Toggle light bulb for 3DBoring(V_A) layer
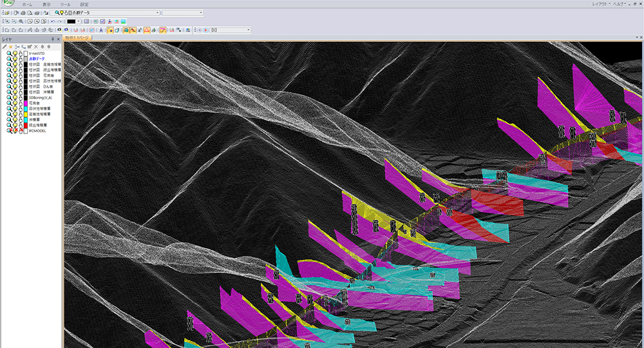This screenshot has width=644, height=348. 15,97
